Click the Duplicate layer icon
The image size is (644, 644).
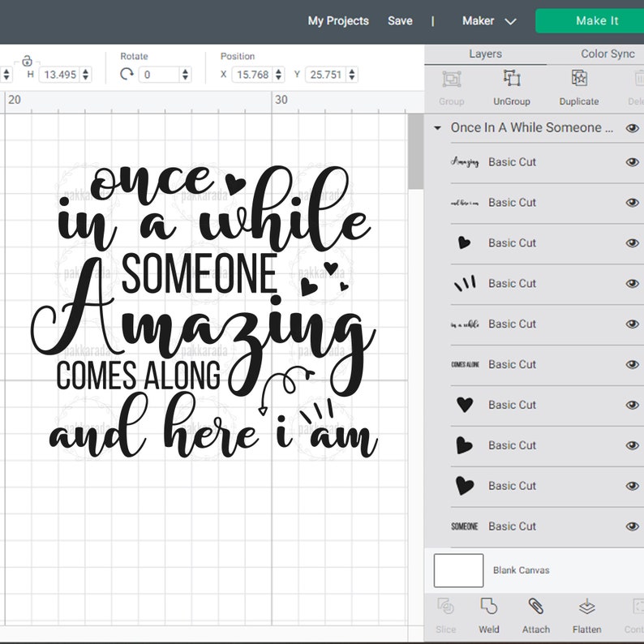coord(579,78)
